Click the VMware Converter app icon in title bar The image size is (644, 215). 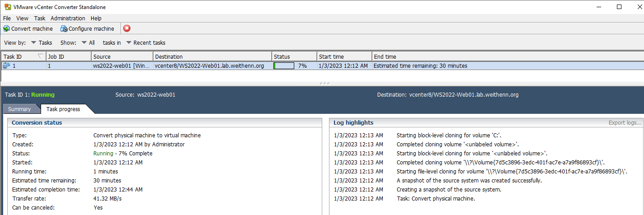[x=7, y=7]
